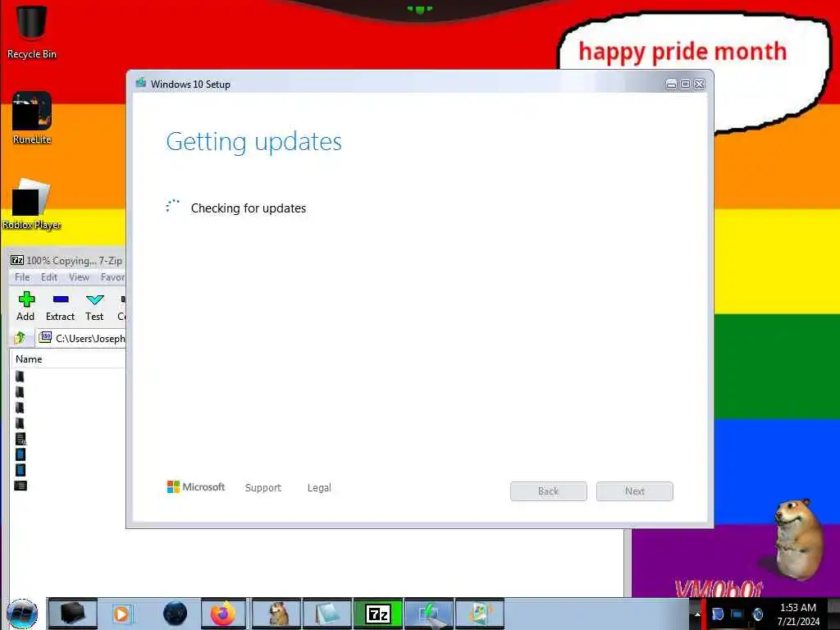The image size is (840, 630).
Task: Click the Legal link in Setup
Action: coord(319,487)
